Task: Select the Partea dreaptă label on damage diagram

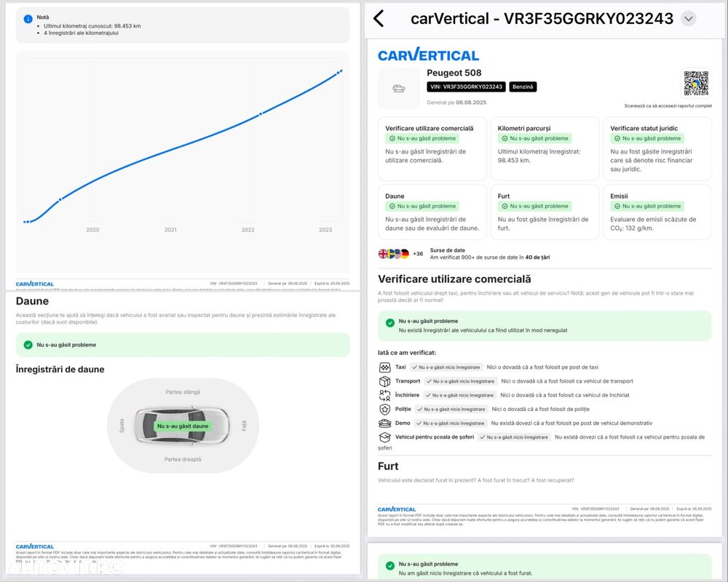Action: click(x=183, y=460)
